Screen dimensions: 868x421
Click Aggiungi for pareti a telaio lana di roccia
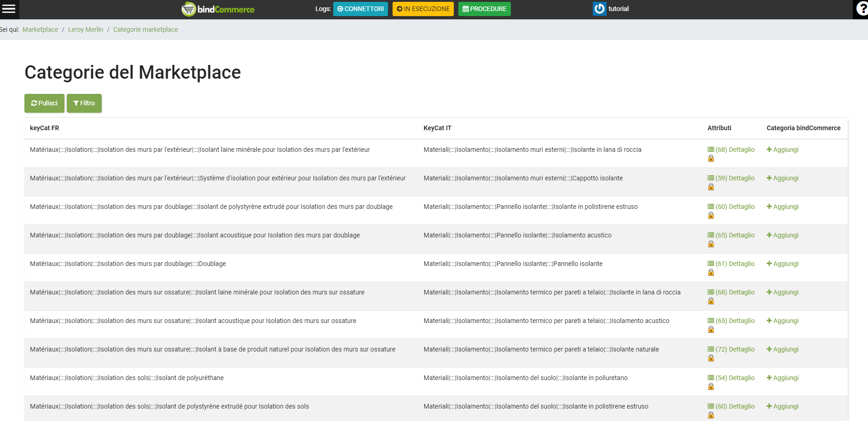pyautogui.click(x=782, y=292)
